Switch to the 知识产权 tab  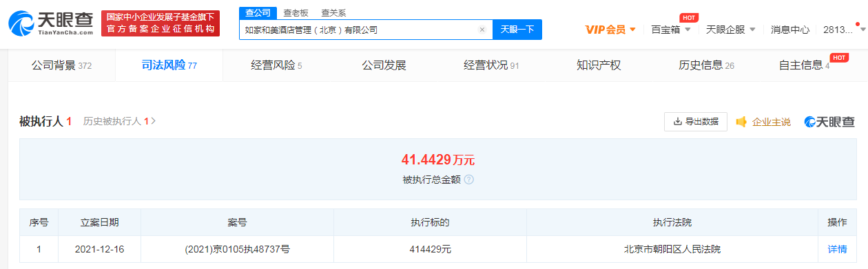pyautogui.click(x=599, y=65)
